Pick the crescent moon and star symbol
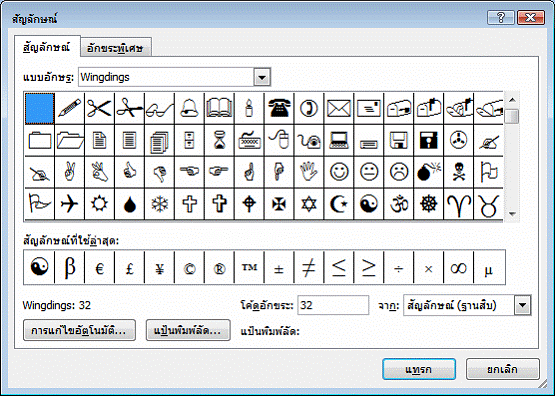555x396 pixels. [339, 204]
